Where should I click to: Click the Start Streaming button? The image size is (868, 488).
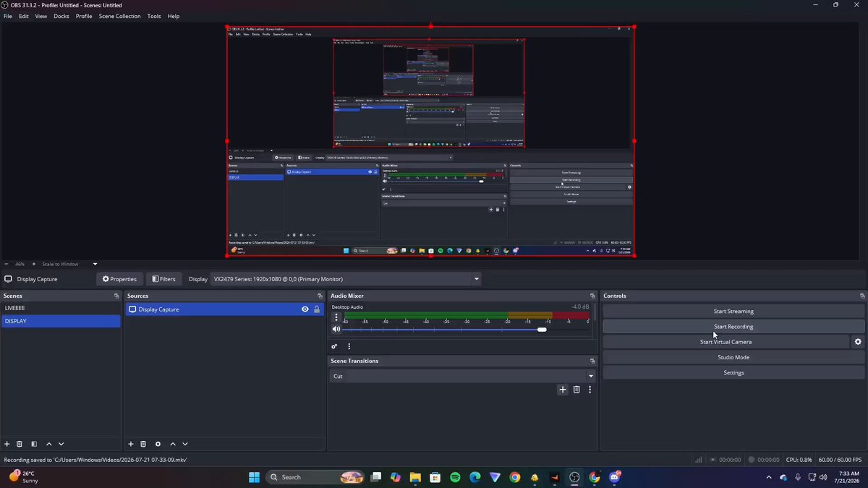pyautogui.click(x=733, y=312)
